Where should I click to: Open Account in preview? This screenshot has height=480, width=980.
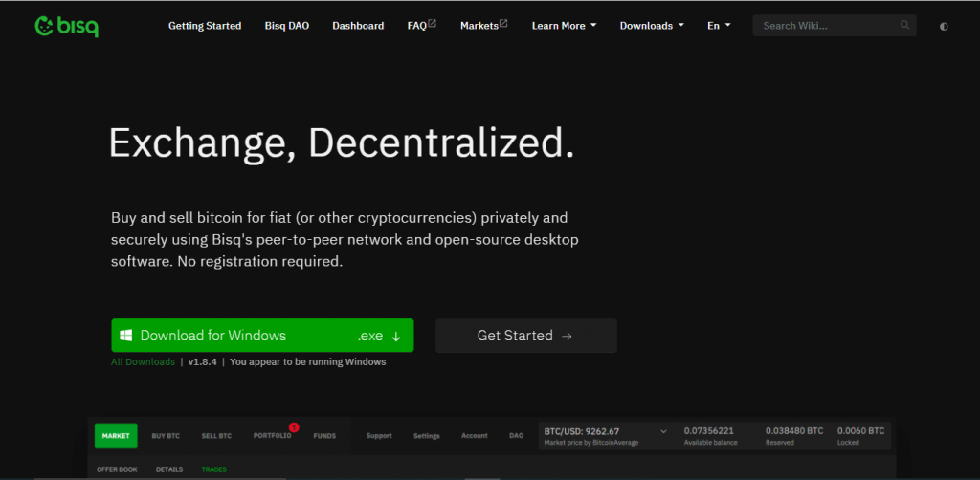click(x=475, y=436)
